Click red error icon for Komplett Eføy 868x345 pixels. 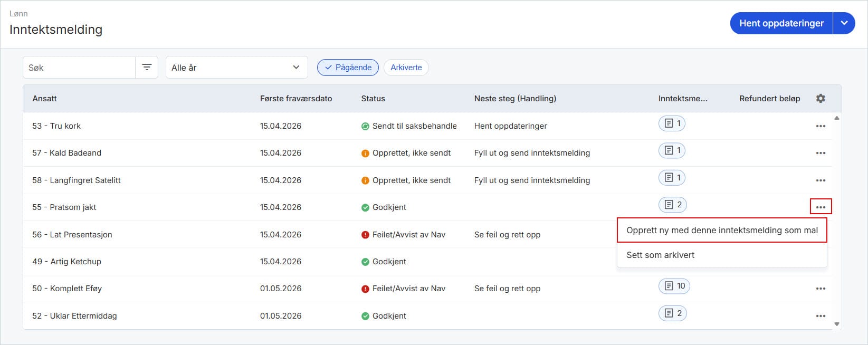point(365,289)
